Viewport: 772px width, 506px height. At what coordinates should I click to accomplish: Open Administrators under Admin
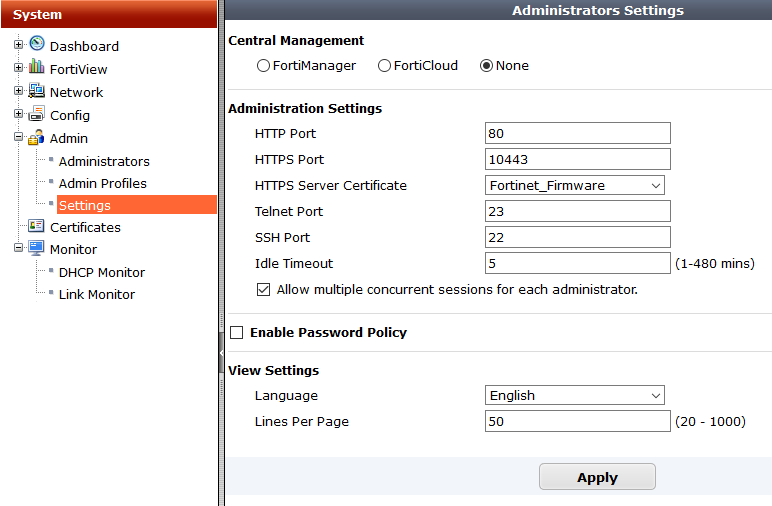point(104,161)
